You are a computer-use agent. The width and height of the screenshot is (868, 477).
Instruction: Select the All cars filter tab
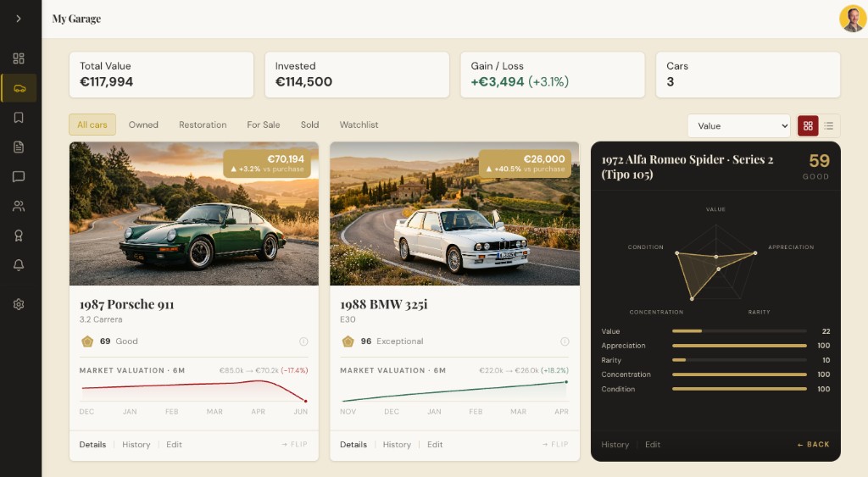(92, 125)
